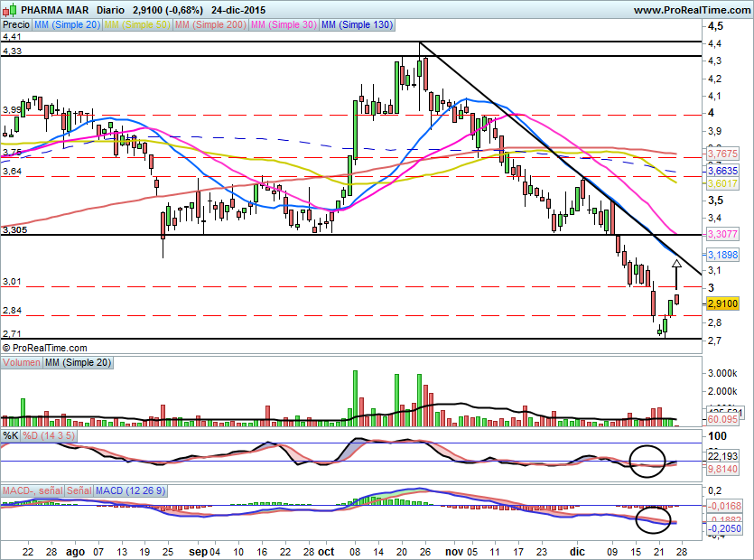Click the 'sep' month label on time axis
Image resolution: width=754 pixels, height=560 pixels.
pyautogui.click(x=198, y=552)
